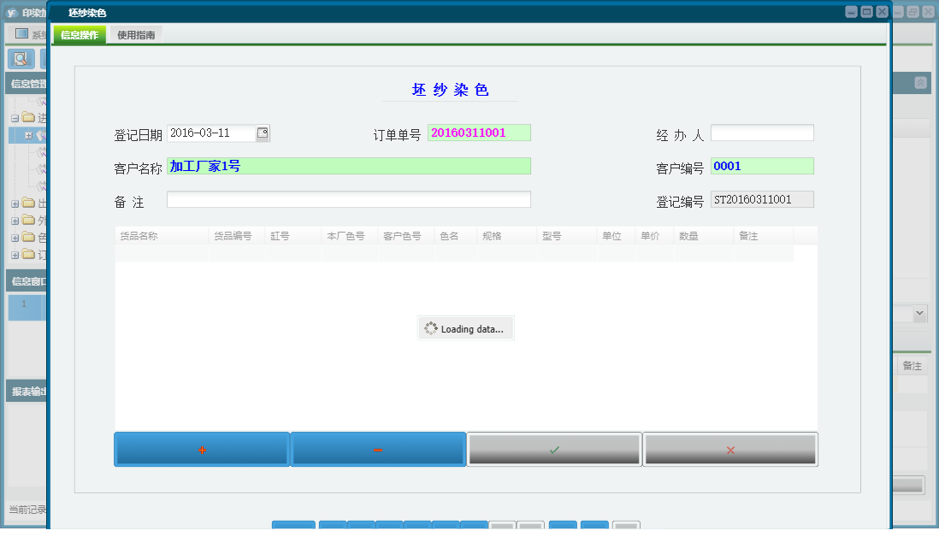Switch to the 信息操作 tab
Screen dimensions: 939x560
pos(80,35)
